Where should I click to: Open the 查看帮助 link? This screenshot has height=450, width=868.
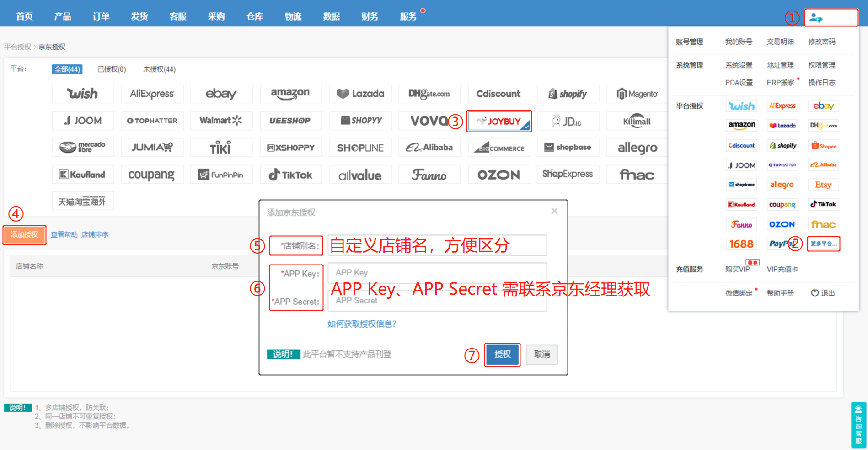[64, 234]
